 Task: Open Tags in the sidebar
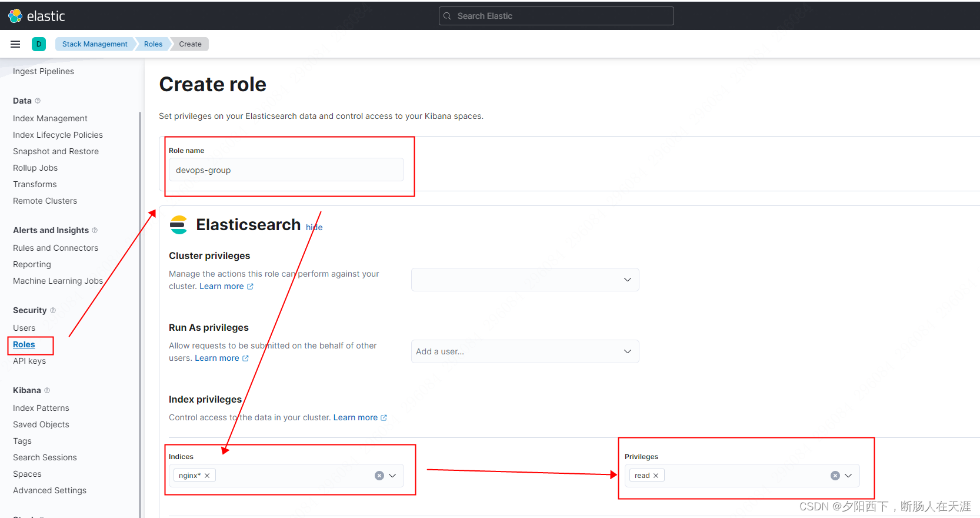tap(22, 441)
